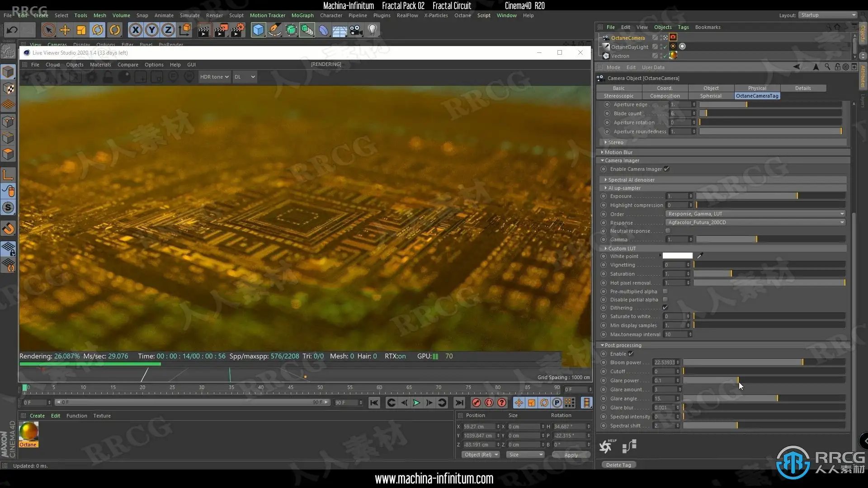Select the Rotate tool in top toolbar
The width and height of the screenshot is (868, 488).
pyautogui.click(x=98, y=30)
